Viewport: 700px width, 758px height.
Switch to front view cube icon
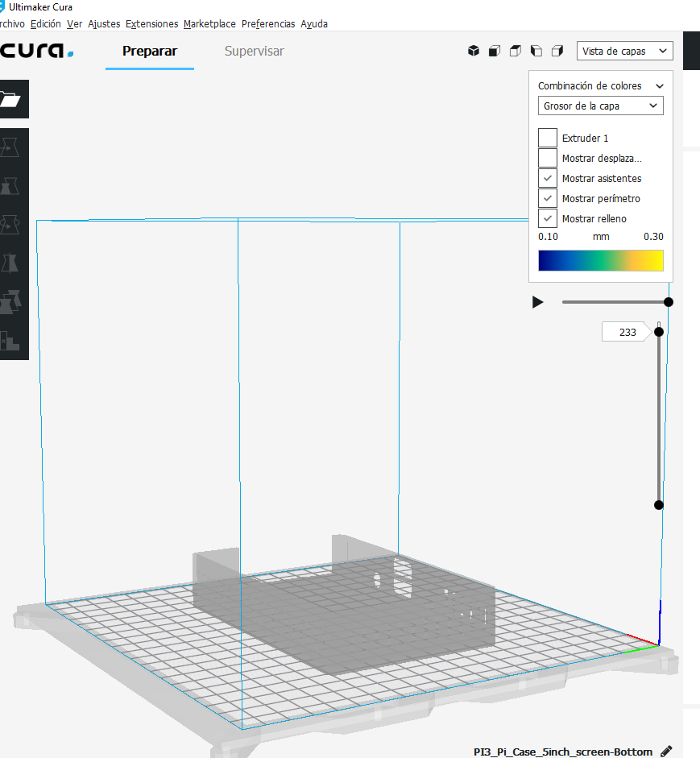click(x=495, y=51)
